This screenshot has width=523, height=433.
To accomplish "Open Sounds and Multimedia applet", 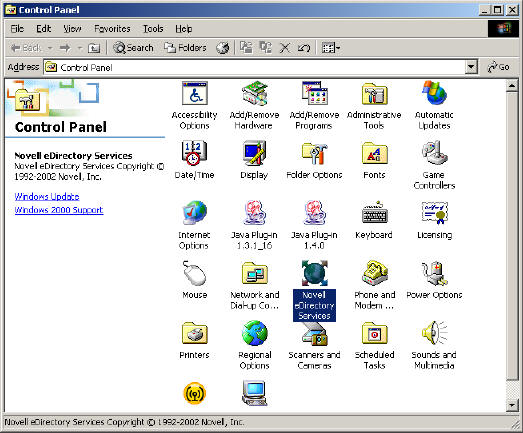I will 434,346.
